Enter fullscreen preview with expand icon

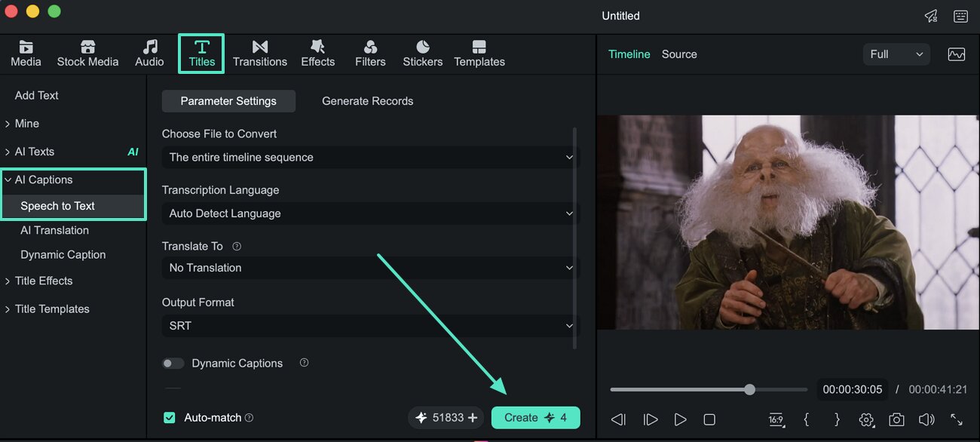coord(957,419)
